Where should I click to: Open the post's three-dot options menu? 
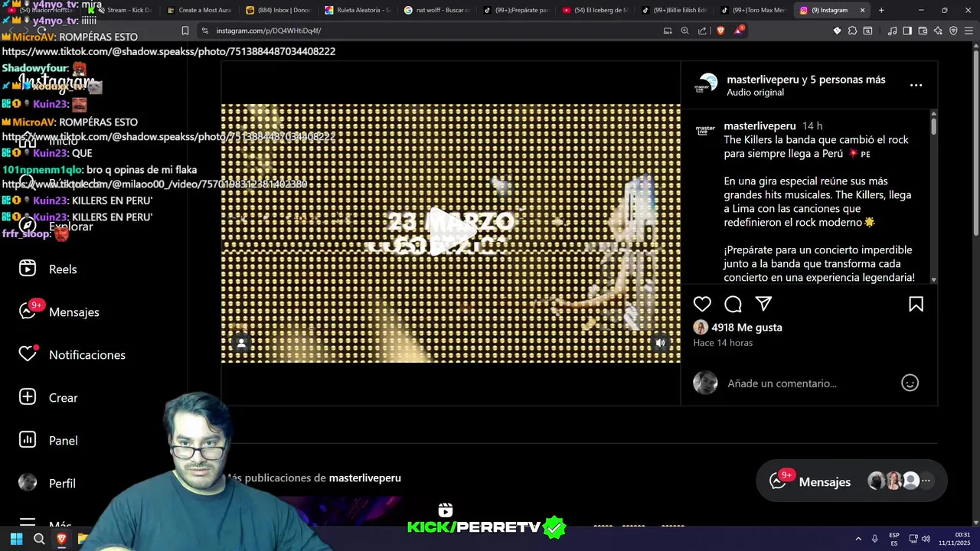coord(916,85)
